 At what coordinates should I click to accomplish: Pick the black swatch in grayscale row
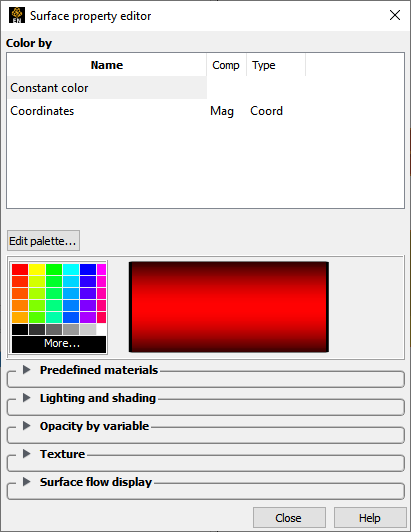click(20, 329)
